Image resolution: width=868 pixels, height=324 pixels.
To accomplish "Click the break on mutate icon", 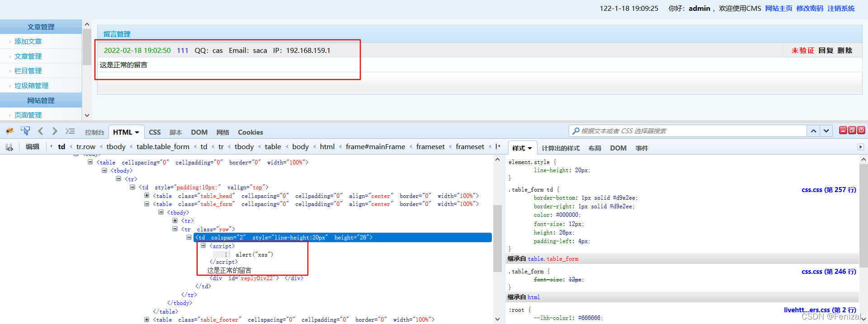I will point(9,147).
